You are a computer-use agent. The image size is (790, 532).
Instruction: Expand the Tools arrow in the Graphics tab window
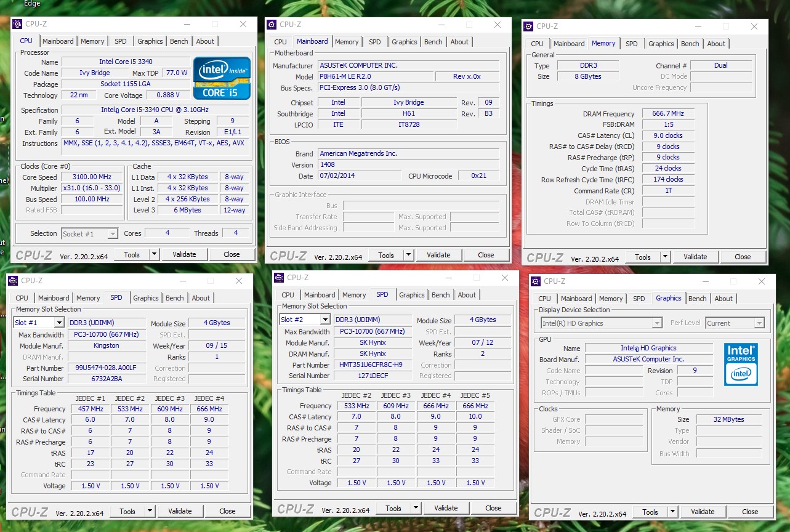tap(672, 512)
